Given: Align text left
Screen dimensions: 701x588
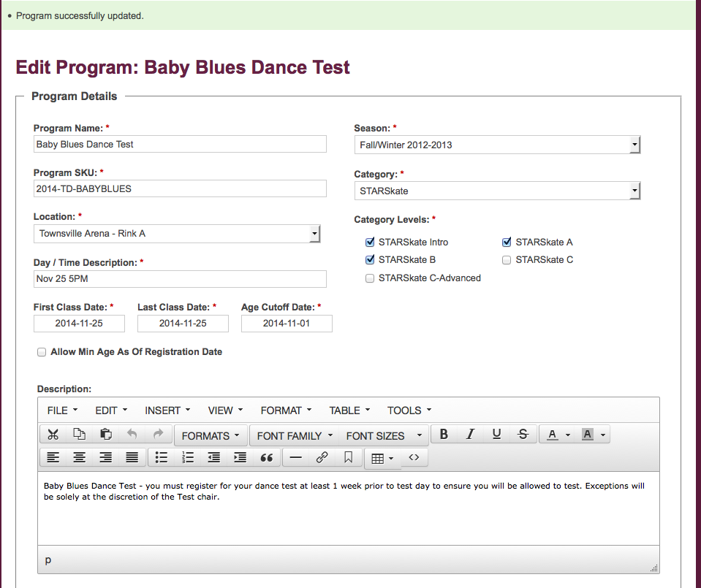Looking at the screenshot, I should [53, 457].
